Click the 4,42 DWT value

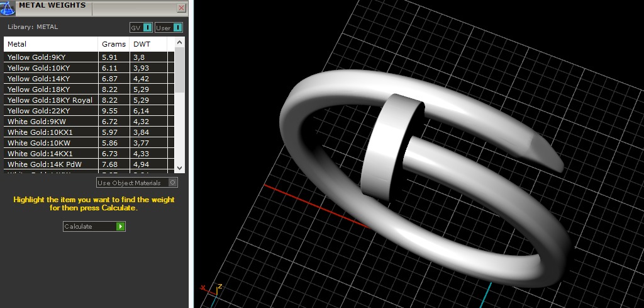click(x=141, y=79)
